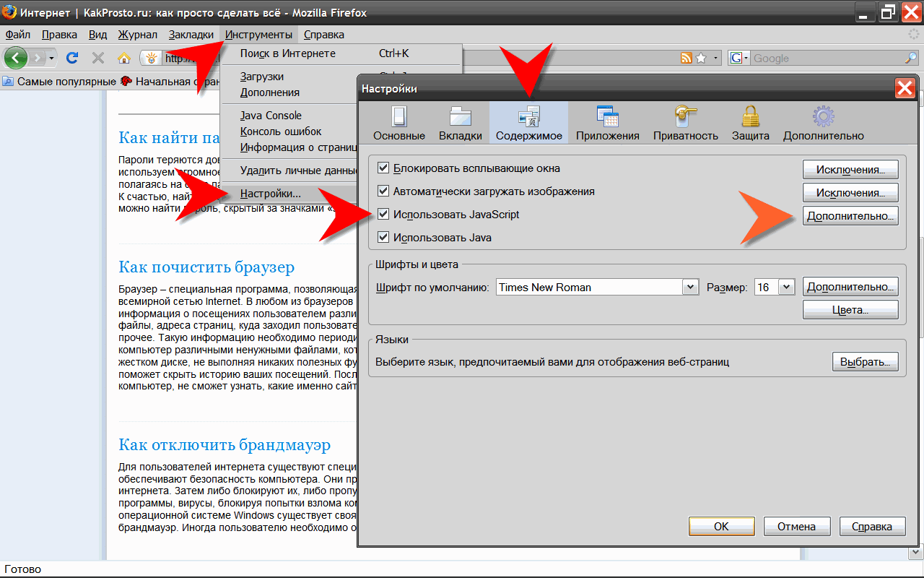This screenshot has height=578, width=924.
Task: Click Дополнительно button for fonts
Action: [850, 287]
